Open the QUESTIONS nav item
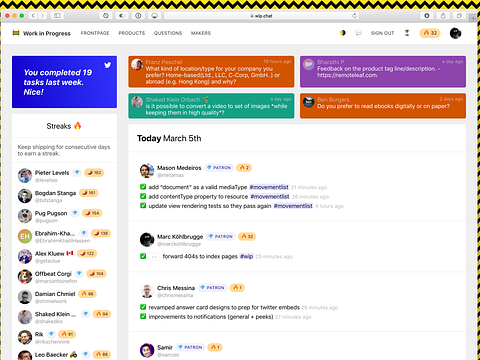 (168, 33)
